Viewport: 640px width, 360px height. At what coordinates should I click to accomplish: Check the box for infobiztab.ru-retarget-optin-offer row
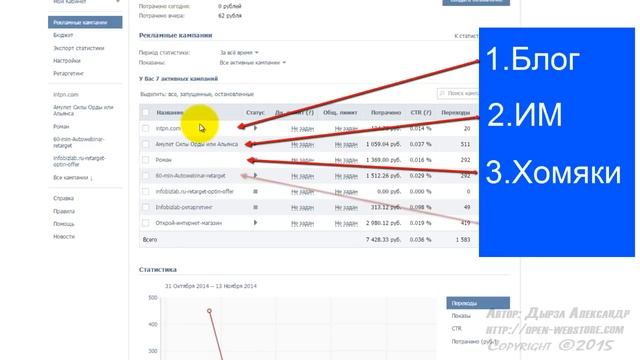click(x=146, y=191)
